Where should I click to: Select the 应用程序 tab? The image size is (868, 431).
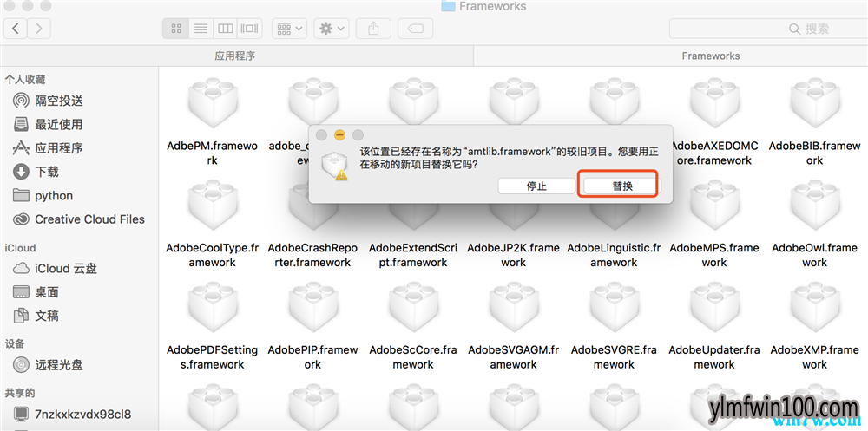(237, 56)
